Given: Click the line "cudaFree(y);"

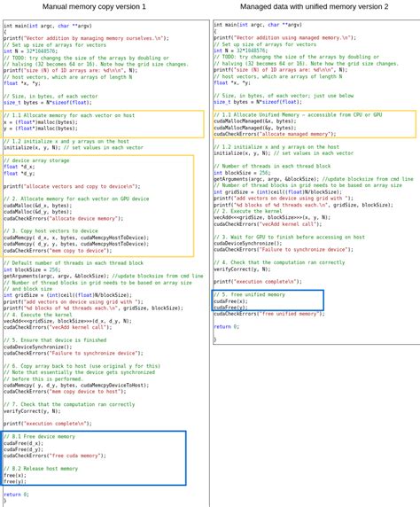Looking at the screenshot, I should click(x=231, y=308).
